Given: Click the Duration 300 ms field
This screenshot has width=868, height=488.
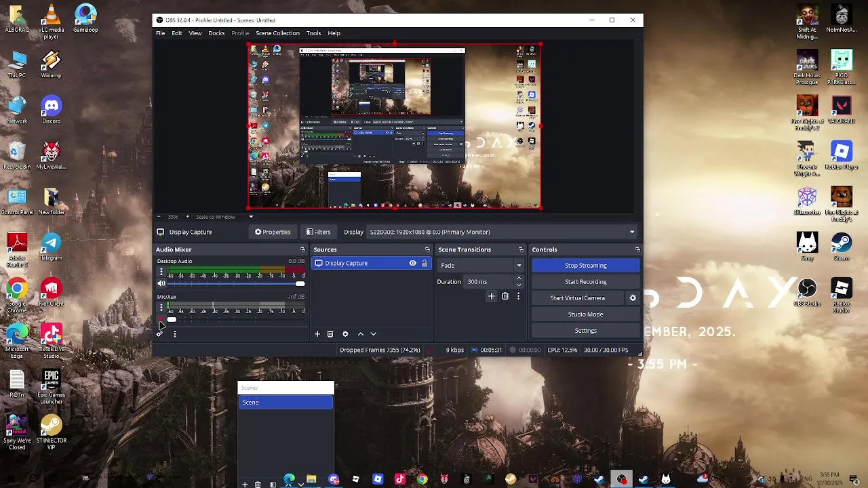Looking at the screenshot, I should (490, 282).
